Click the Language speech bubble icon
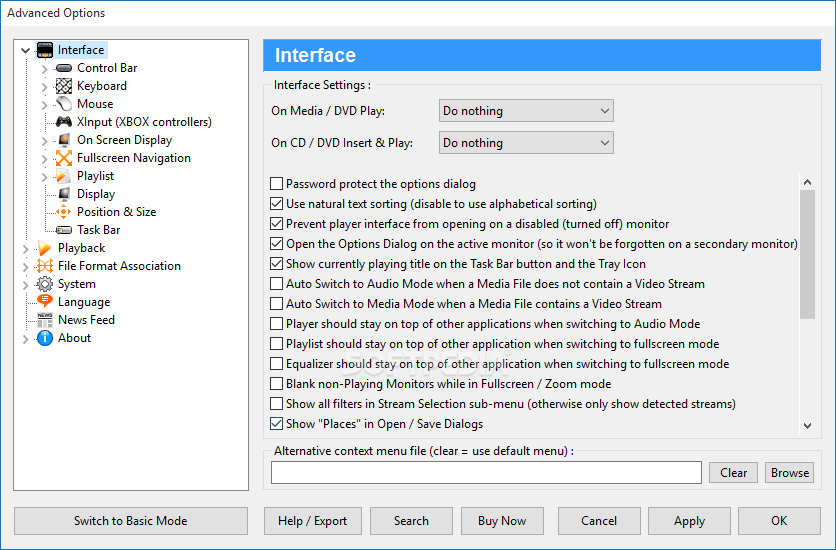 pos(45,301)
